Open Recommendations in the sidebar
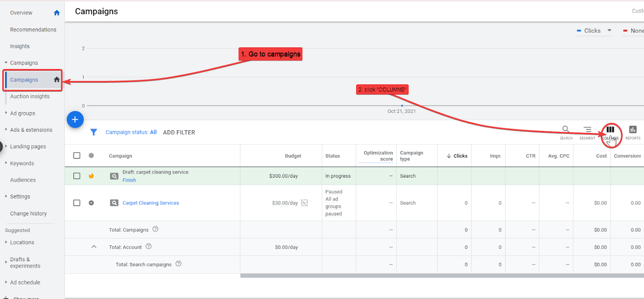The width and height of the screenshot is (644, 299). [33, 30]
